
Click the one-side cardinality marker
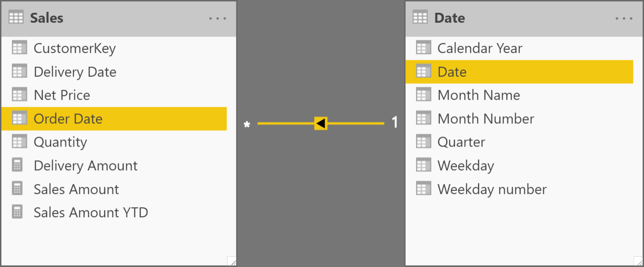point(394,123)
